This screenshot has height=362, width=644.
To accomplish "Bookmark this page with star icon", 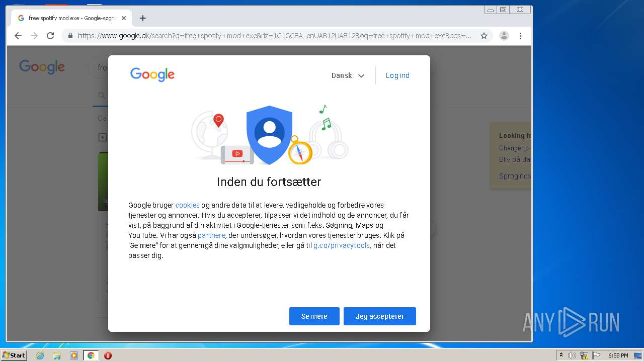I will coord(484,36).
